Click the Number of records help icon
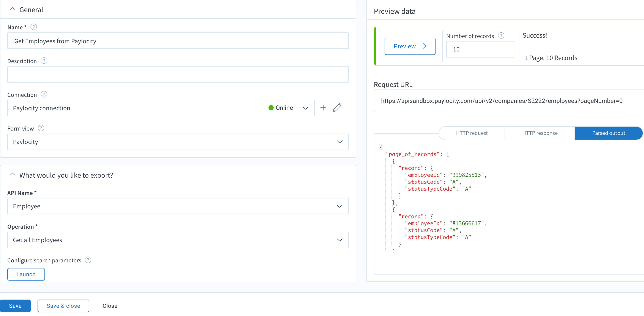 501,36
